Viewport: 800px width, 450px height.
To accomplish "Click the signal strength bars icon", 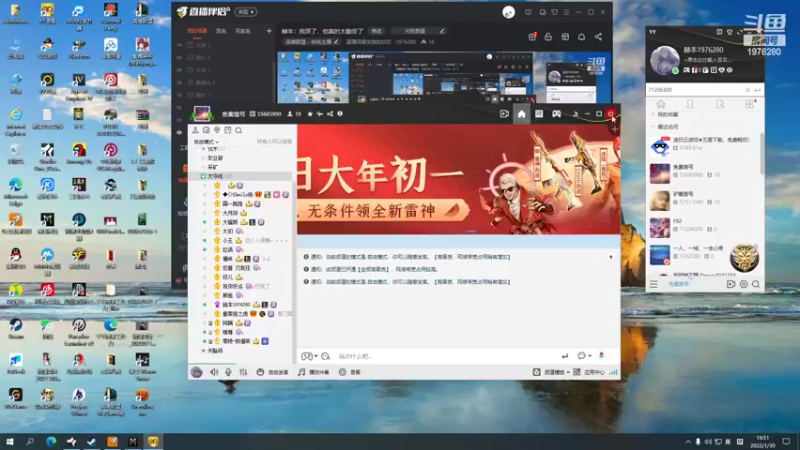I will coord(613,372).
